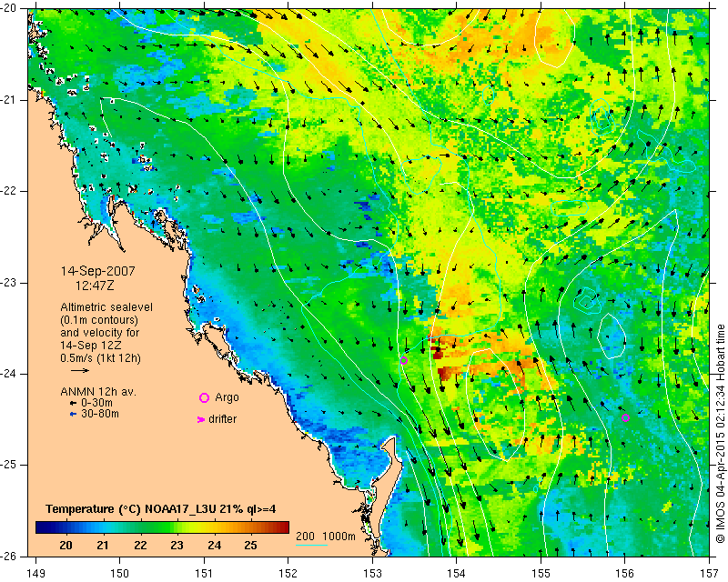Click the 0.5m/s velocity scale arrow
This screenshot has width=728, height=582.
(80, 370)
